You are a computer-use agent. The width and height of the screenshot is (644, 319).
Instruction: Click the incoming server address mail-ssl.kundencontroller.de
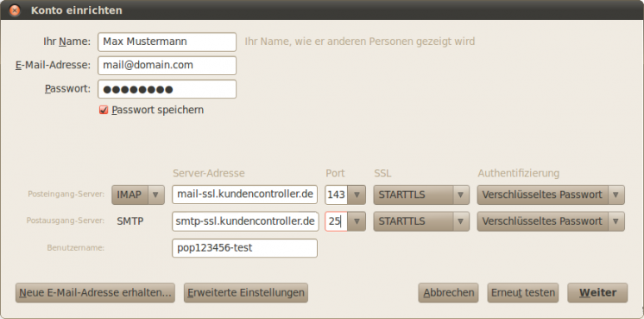[x=245, y=195]
